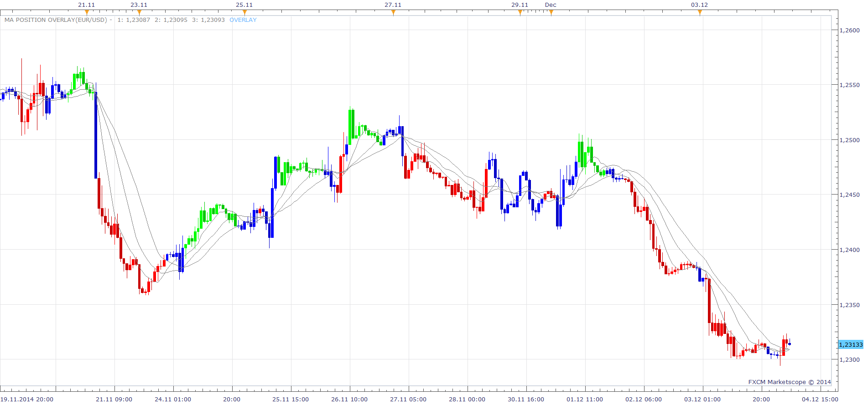Viewport: 868px width, 405px height.
Task: Click the 03.12 01:00 time label
Action: 702,400
